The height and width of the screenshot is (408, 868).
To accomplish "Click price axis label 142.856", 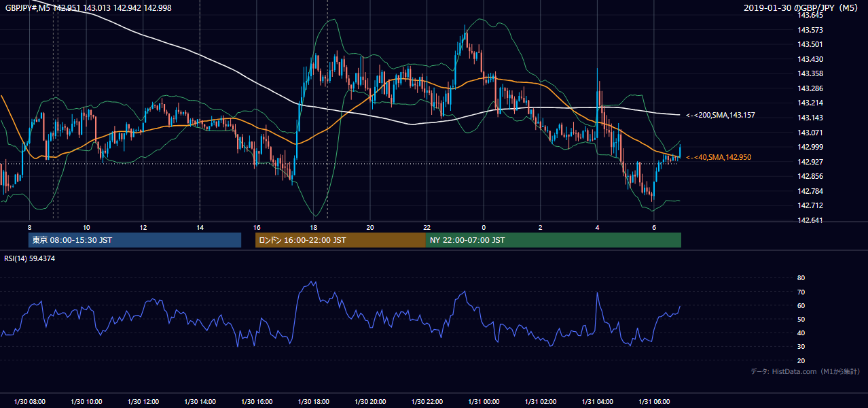I will (x=810, y=176).
